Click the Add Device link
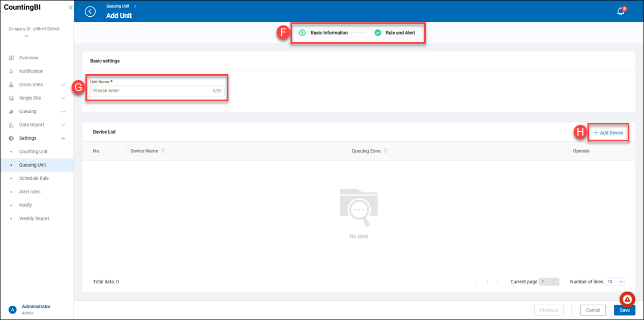This screenshot has width=644, height=320. click(x=608, y=133)
